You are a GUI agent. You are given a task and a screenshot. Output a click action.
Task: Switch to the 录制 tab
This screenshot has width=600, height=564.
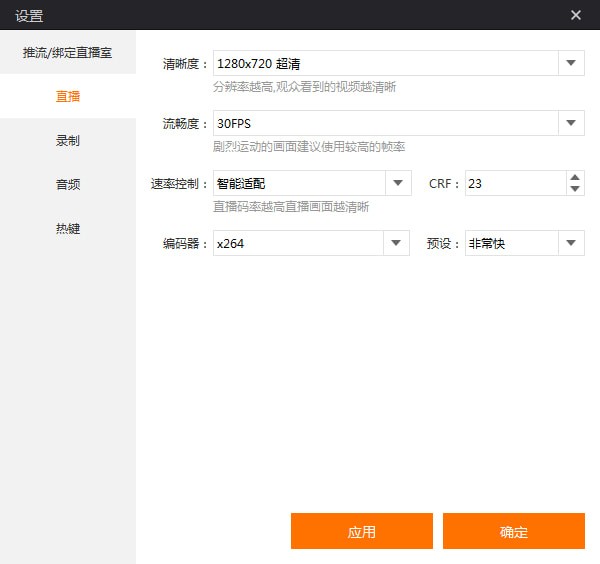point(68,140)
